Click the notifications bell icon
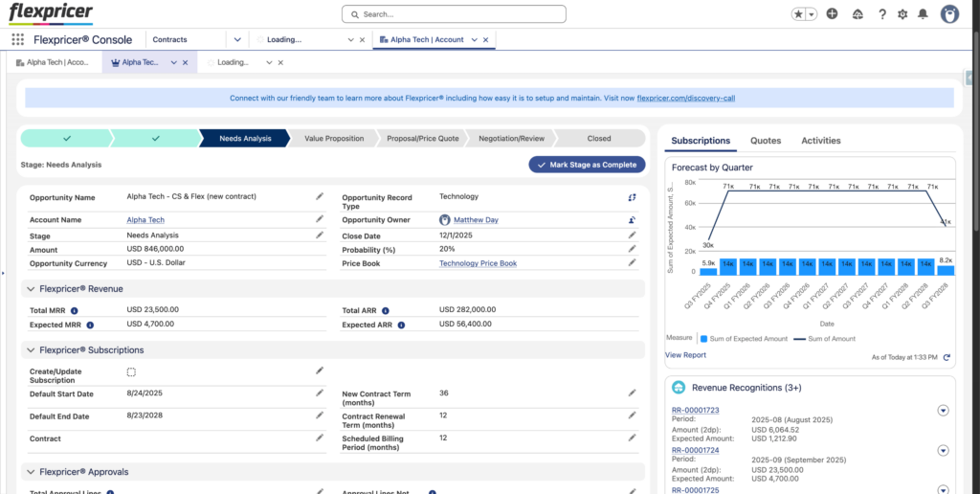980x494 pixels. pos(923,14)
